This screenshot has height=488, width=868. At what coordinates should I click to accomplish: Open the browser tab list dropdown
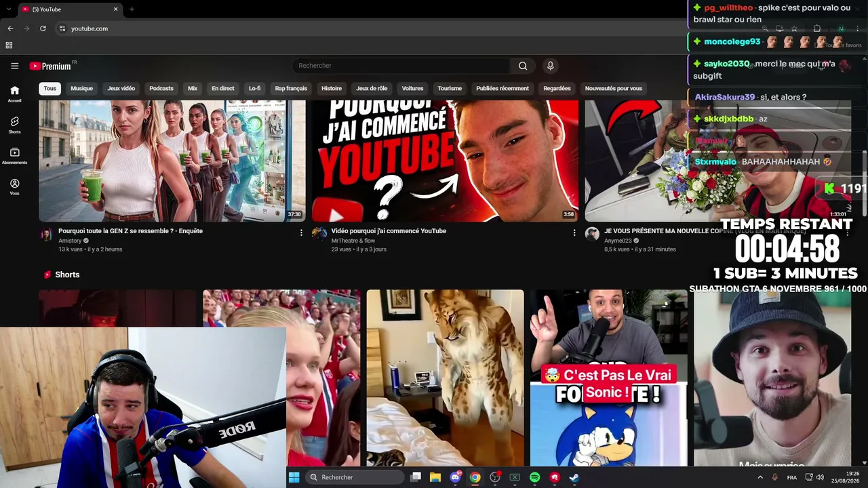[x=9, y=9]
